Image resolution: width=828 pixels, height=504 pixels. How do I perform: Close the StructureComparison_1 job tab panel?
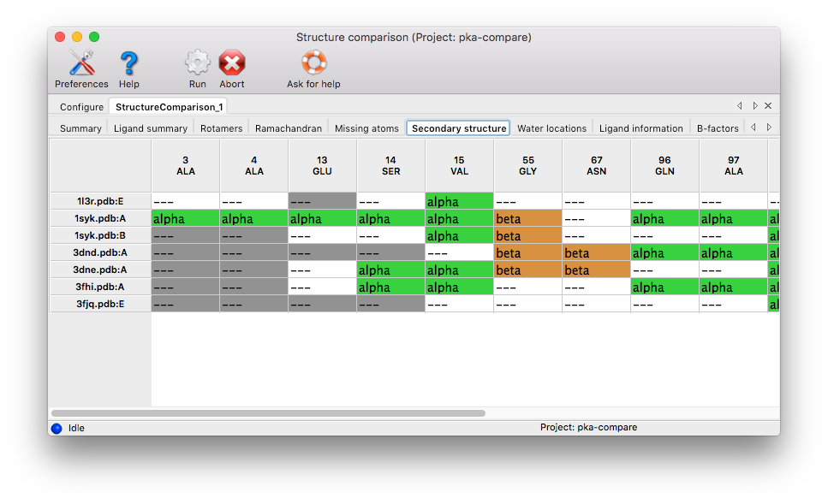point(768,106)
